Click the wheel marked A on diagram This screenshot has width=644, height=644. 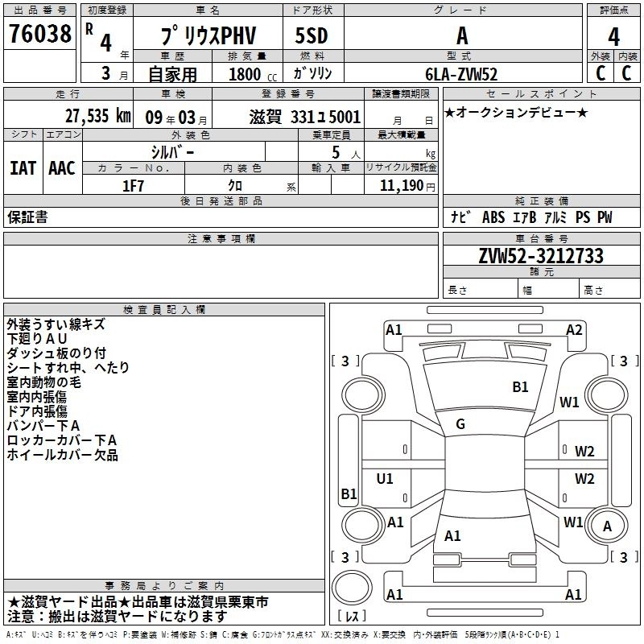click(607, 526)
